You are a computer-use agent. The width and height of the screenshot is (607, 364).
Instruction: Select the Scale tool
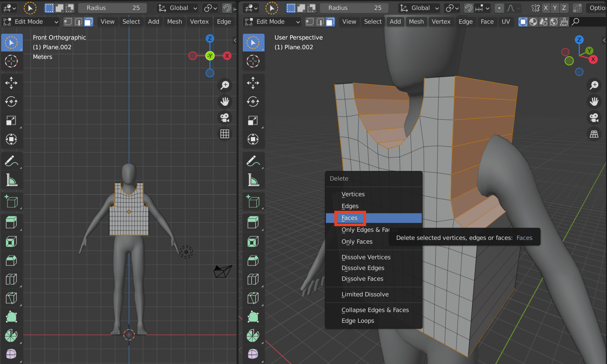point(12,120)
